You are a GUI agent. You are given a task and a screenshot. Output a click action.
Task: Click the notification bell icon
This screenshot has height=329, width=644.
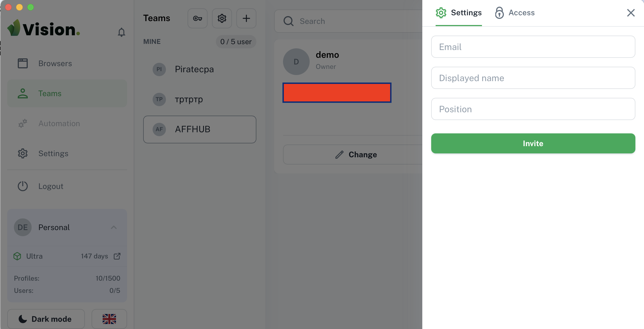pos(121,32)
